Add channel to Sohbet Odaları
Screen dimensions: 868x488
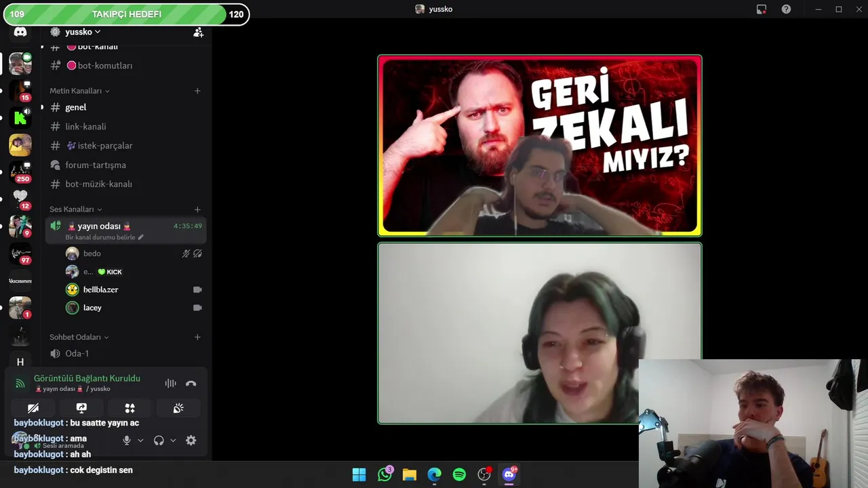[197, 337]
